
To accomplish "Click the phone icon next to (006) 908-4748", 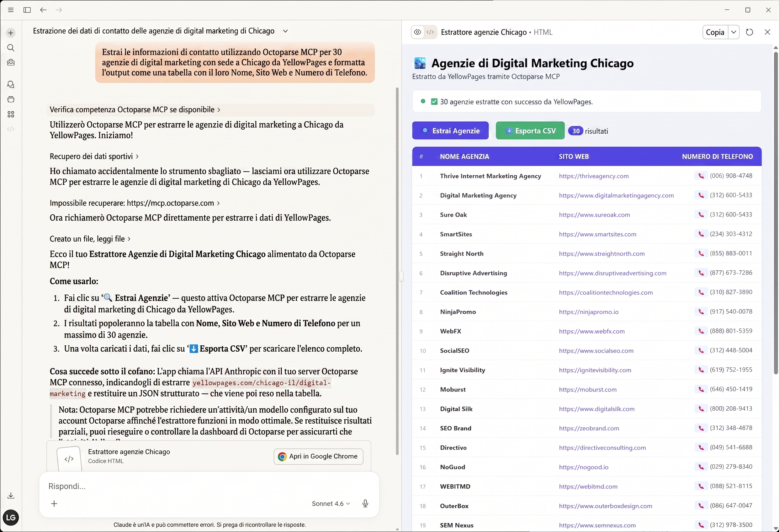I will [701, 176].
